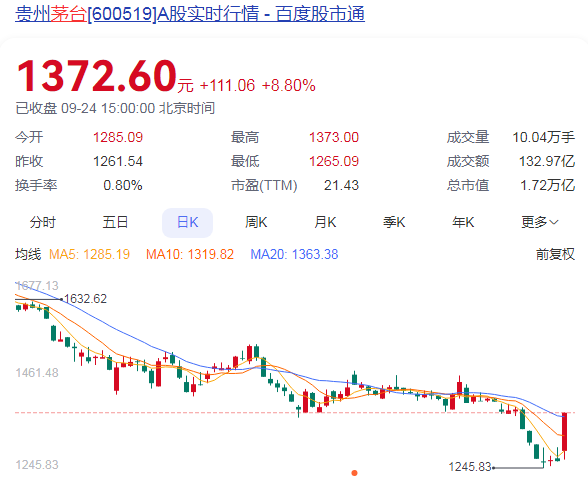Viewport: 588px width, 481px height.
Task: Expand the 更多 dropdown
Action: pos(540,222)
